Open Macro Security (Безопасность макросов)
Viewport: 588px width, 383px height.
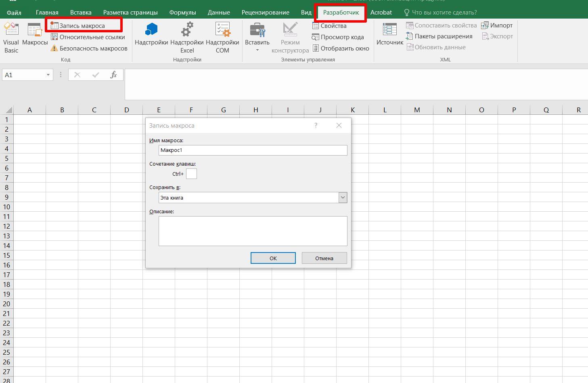click(89, 48)
